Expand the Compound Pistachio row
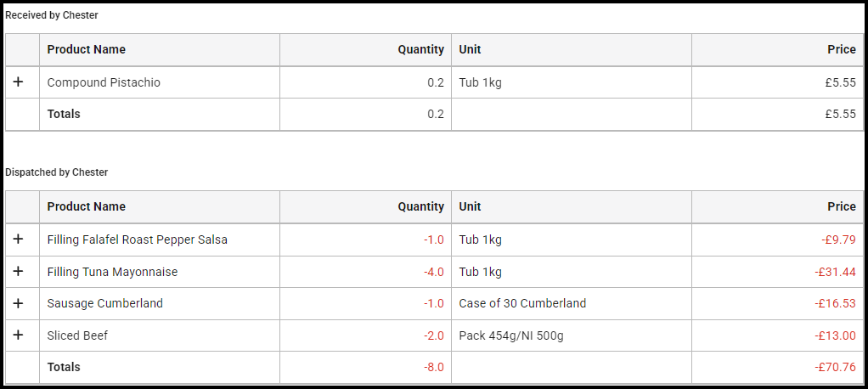This screenshot has width=868, height=389. tap(19, 82)
